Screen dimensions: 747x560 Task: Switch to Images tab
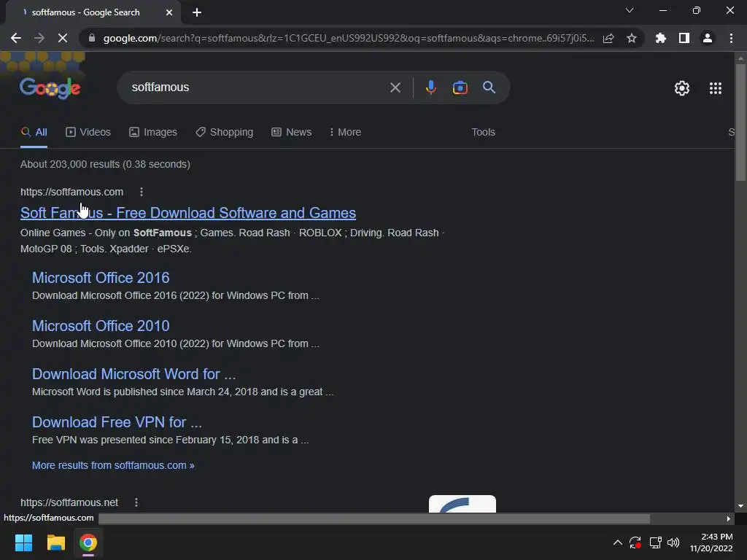(153, 133)
